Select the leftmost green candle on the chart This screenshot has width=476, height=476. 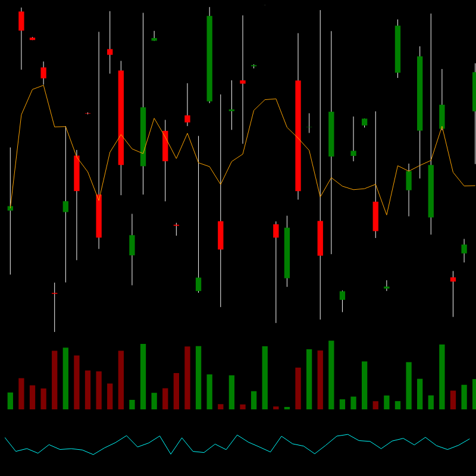(x=10, y=208)
